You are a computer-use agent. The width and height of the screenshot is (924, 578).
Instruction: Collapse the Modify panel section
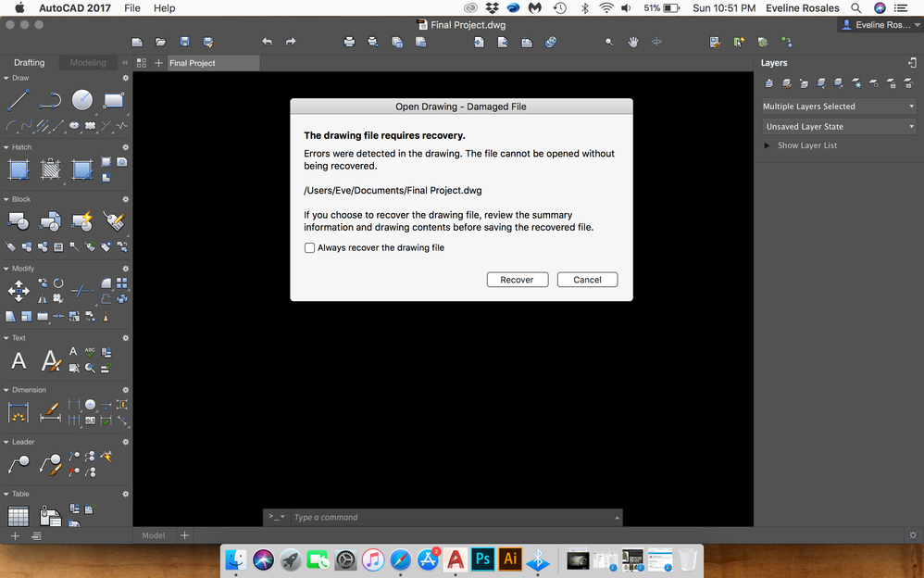click(x=6, y=269)
